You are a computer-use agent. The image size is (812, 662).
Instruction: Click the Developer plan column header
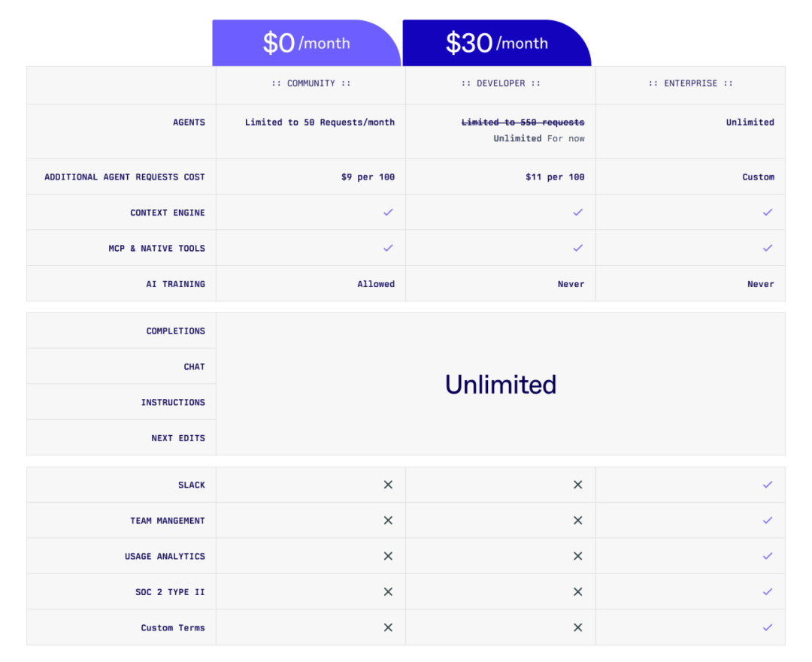(501, 83)
